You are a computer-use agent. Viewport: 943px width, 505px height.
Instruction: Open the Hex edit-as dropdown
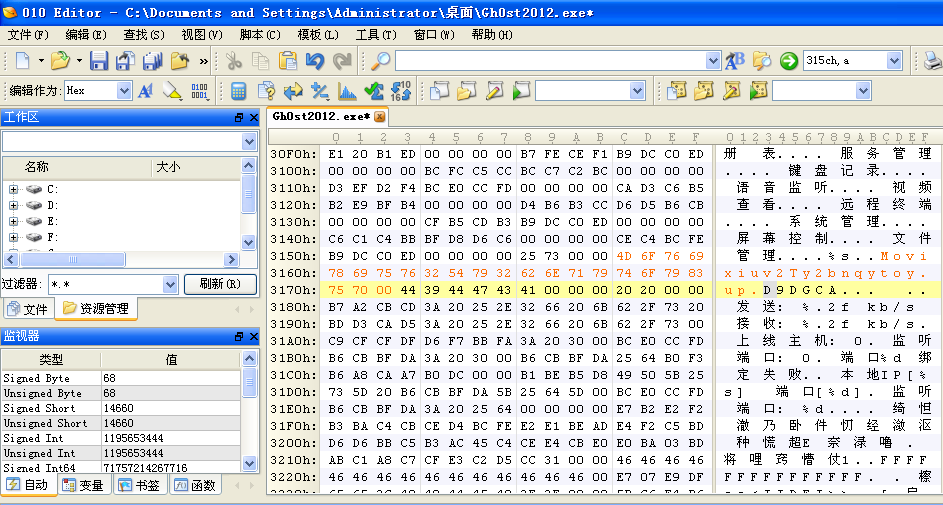coord(124,91)
